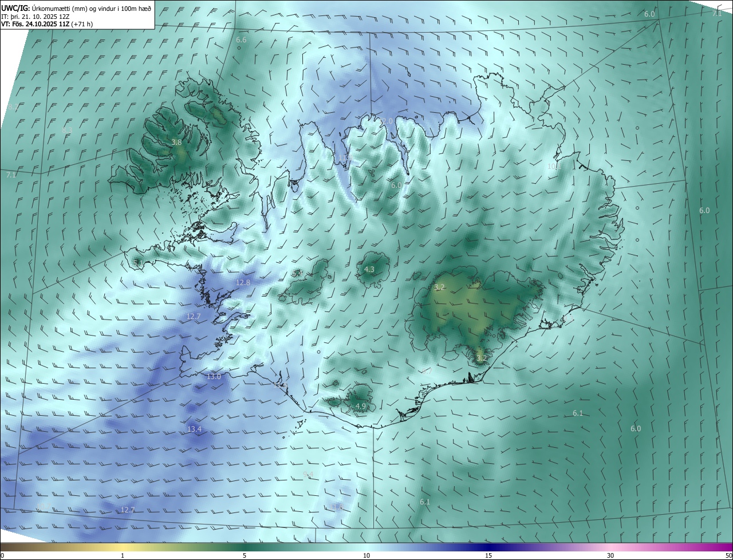Click the 4.9 value on the Mýrdalsjökull glacier
This screenshot has height=560, width=733.
pos(361,406)
